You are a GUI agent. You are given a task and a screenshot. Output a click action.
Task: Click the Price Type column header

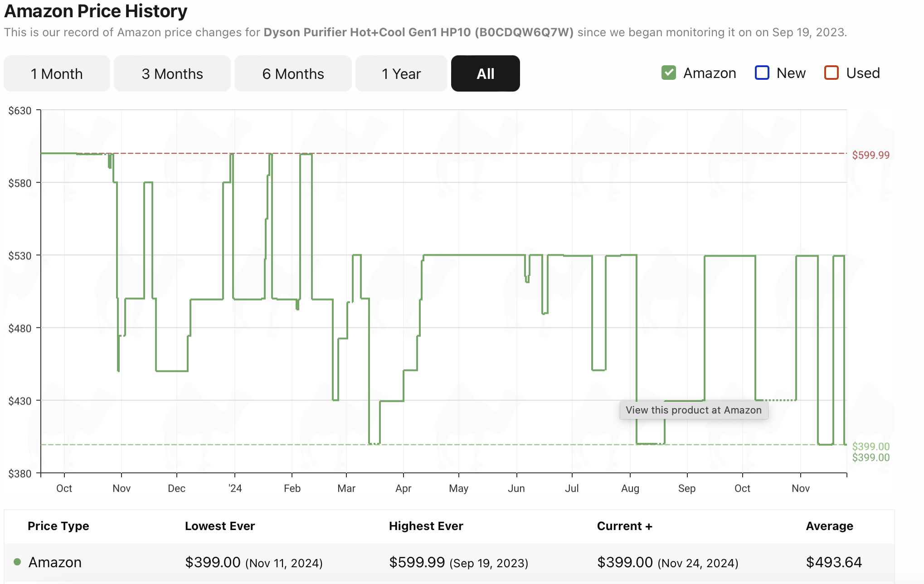click(58, 526)
